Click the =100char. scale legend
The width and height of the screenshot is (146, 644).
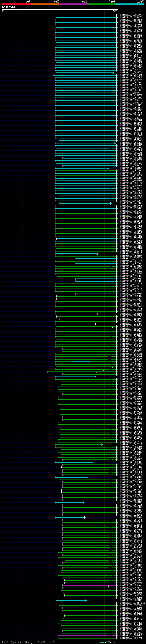[108, 642]
